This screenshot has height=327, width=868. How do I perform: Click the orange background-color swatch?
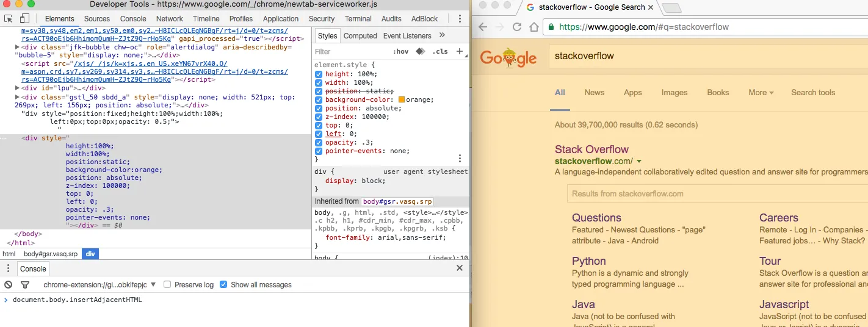coord(401,100)
